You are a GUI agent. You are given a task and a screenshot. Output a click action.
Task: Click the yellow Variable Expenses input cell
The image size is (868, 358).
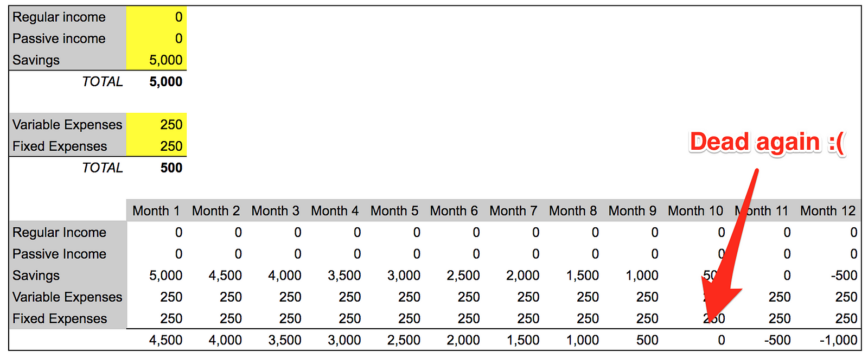pyautogui.click(x=156, y=125)
